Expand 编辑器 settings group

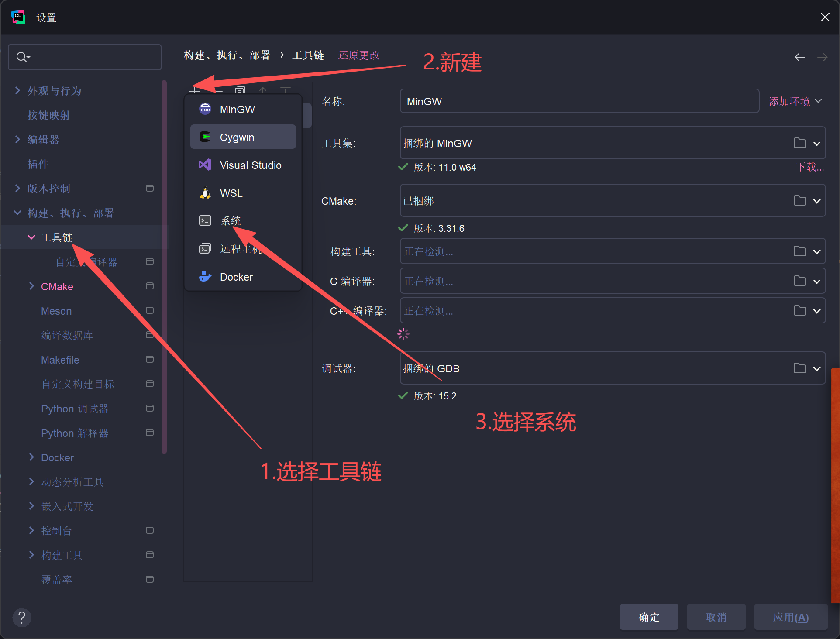coord(17,139)
